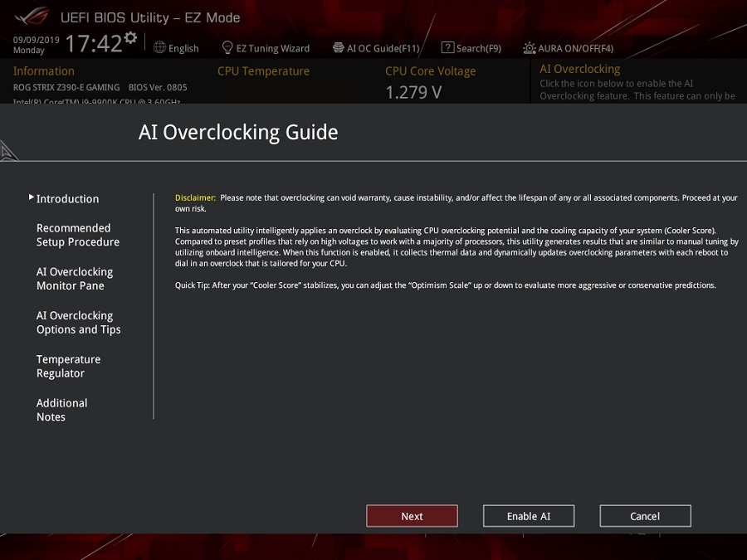Open EZ Tuning Wizard
This screenshot has height=560, width=747.
coord(272,48)
